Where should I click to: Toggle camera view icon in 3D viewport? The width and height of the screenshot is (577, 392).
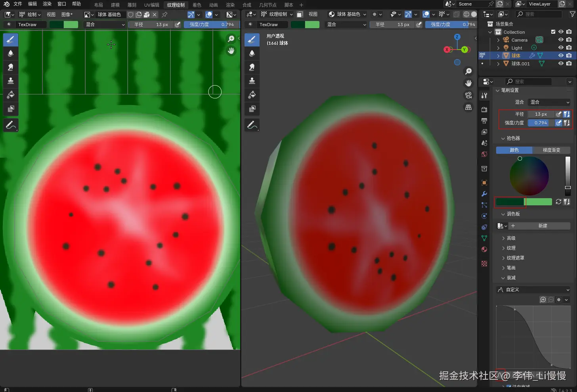468,96
